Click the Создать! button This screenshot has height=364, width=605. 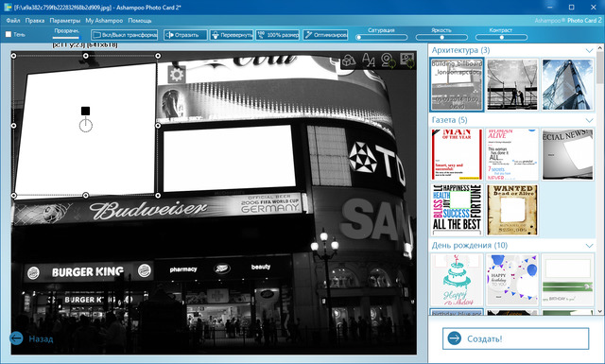pos(515,338)
